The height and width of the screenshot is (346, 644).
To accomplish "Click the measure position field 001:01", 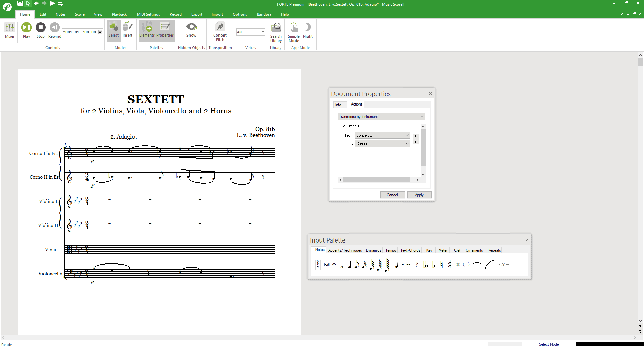I will (71, 32).
